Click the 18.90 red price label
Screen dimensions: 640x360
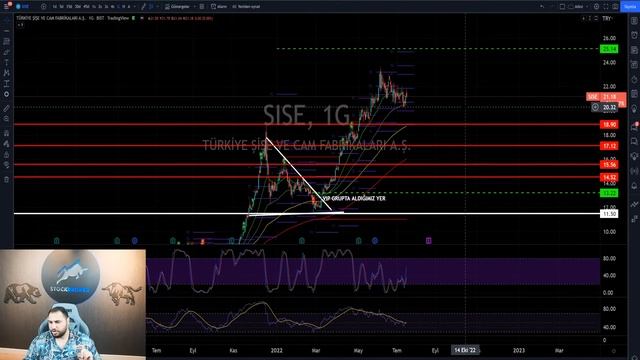pyautogui.click(x=609, y=124)
